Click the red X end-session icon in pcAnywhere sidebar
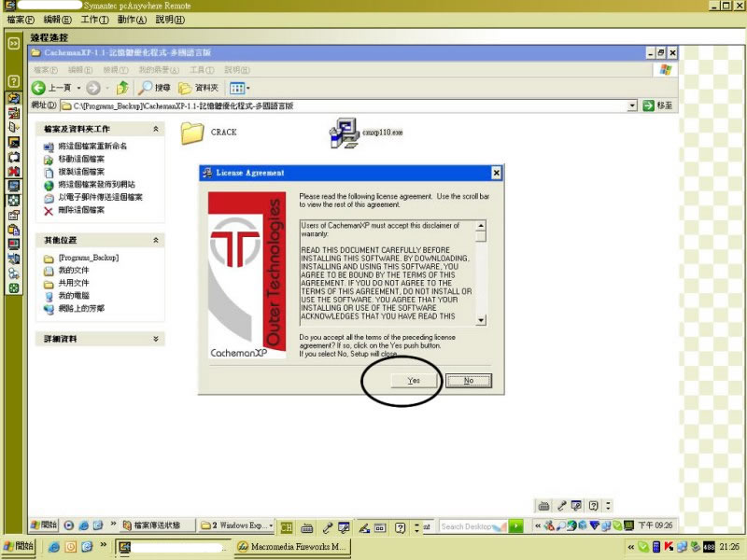 click(x=14, y=171)
